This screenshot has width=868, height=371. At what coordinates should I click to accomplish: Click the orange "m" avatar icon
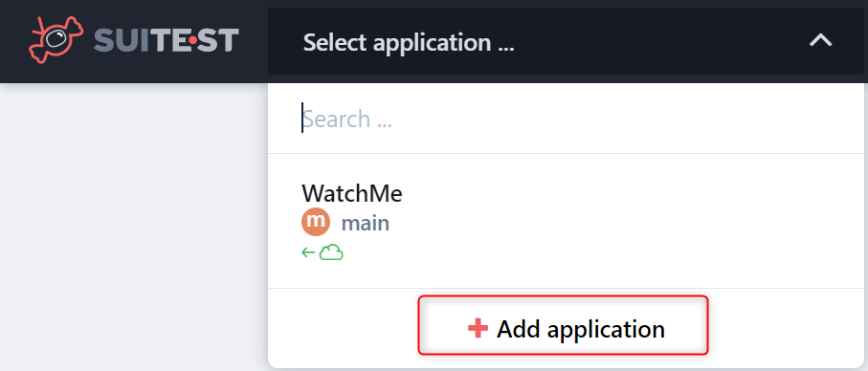[x=316, y=223]
